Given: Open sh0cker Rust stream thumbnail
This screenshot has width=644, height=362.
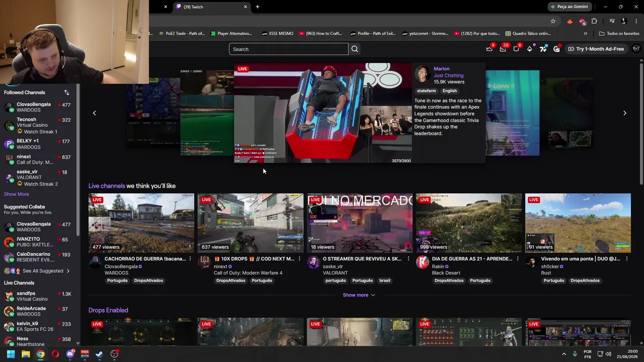Looking at the screenshot, I should [x=578, y=223].
